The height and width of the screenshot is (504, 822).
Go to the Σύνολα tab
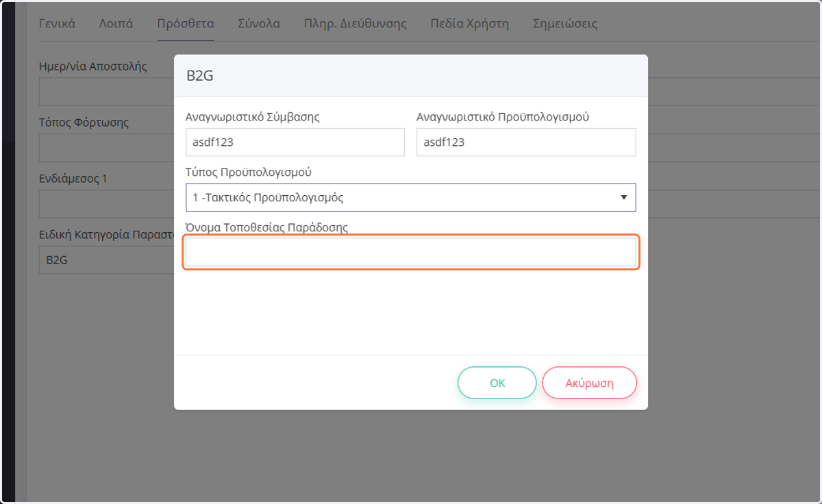click(x=259, y=23)
